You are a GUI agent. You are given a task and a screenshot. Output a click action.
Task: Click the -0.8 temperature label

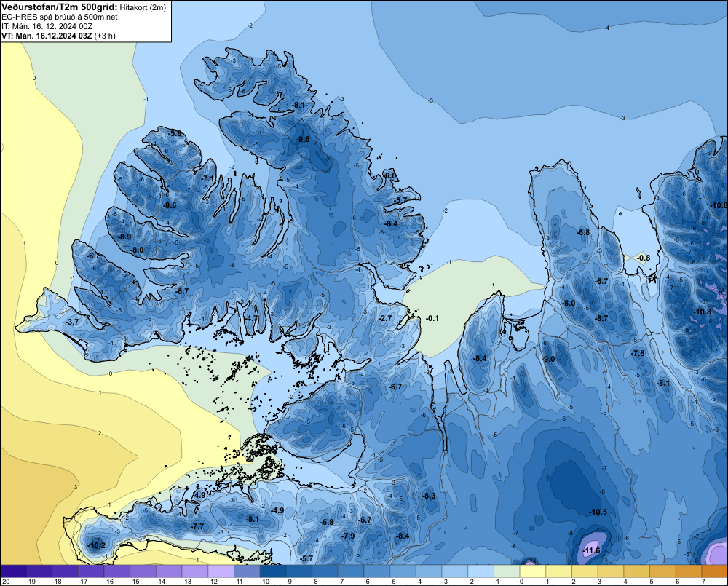pos(644,258)
